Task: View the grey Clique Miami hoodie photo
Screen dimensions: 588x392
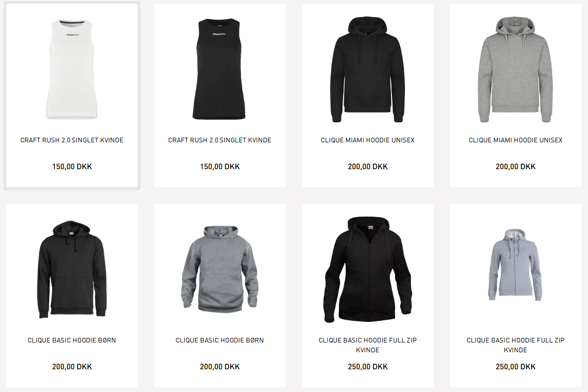Action: (515, 70)
